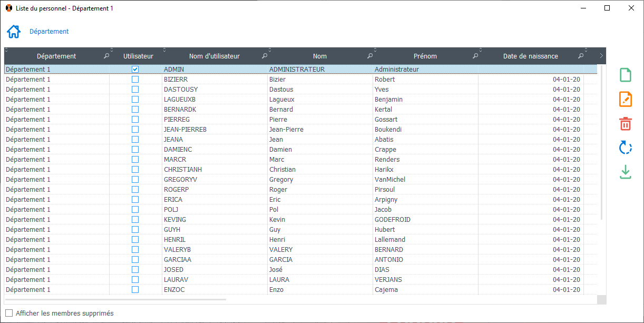Click the horizontal scrollbar under the table

(116, 299)
